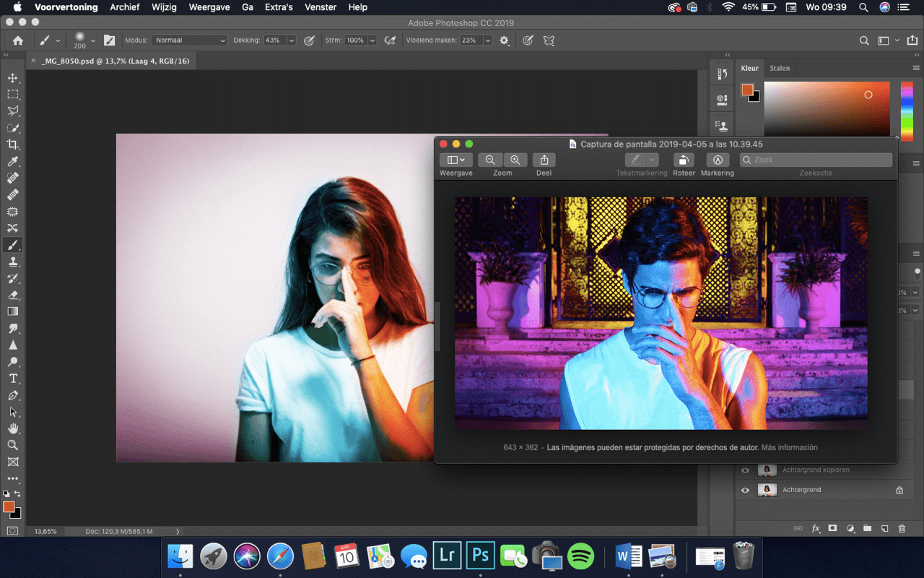Open Vloeiend maken percentage dropdown

(488, 40)
